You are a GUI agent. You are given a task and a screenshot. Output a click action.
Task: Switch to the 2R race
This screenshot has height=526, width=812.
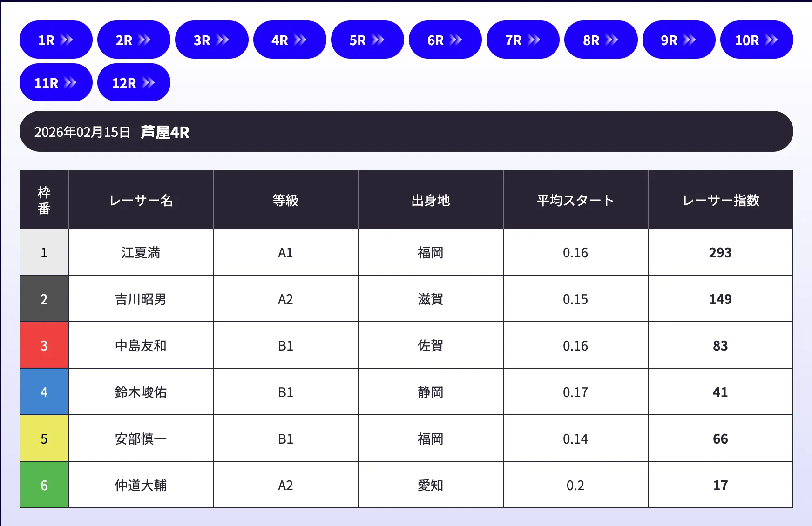pyautogui.click(x=133, y=40)
